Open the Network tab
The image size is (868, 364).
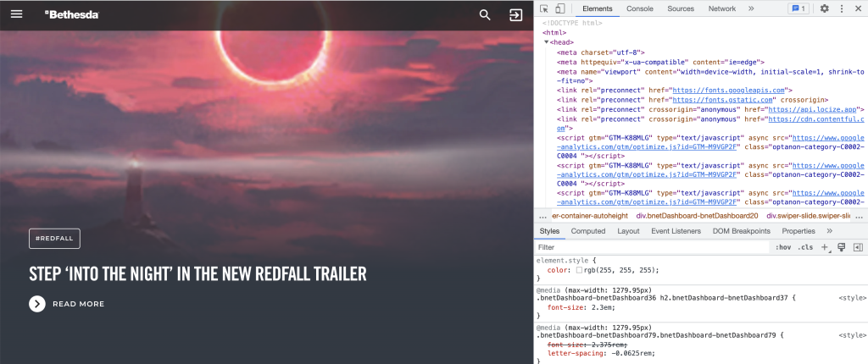(x=722, y=8)
